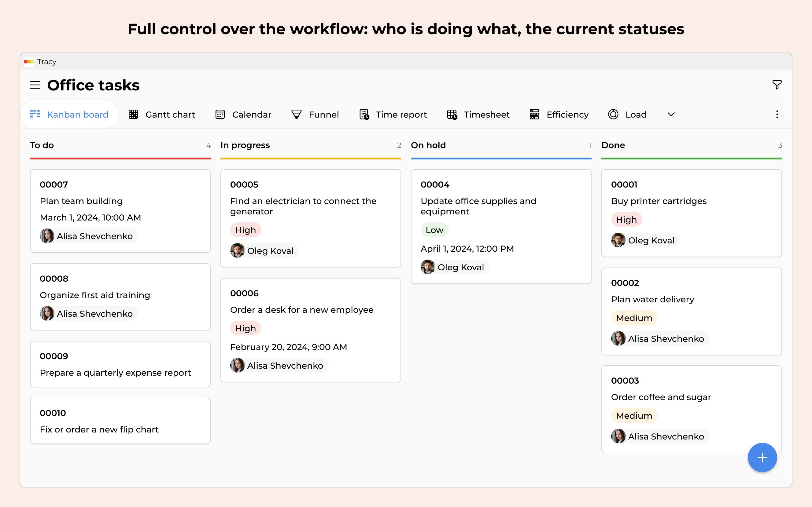Select the Kanban board tab
This screenshot has width=812, height=507.
pyautogui.click(x=78, y=115)
